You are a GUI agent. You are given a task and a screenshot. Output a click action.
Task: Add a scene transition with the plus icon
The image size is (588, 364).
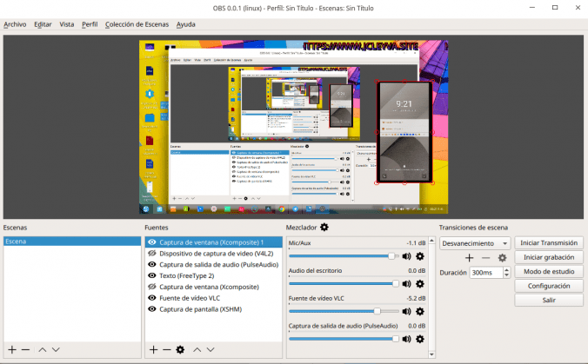469,258
